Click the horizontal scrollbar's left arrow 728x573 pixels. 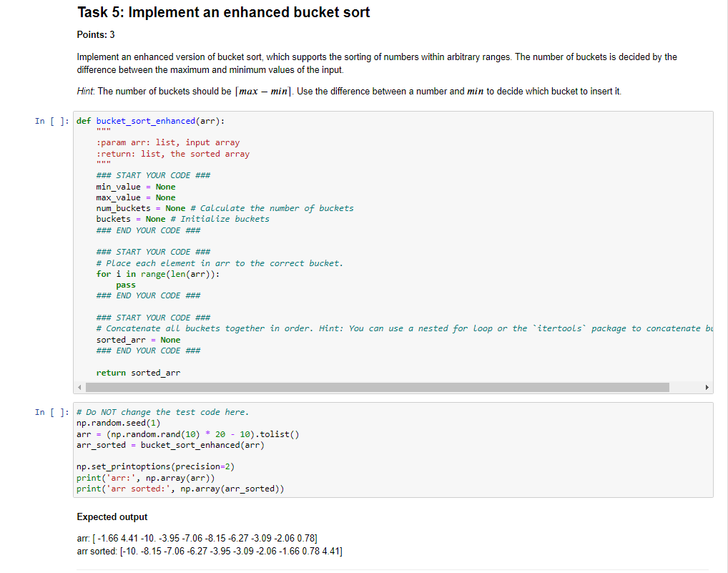(79, 386)
